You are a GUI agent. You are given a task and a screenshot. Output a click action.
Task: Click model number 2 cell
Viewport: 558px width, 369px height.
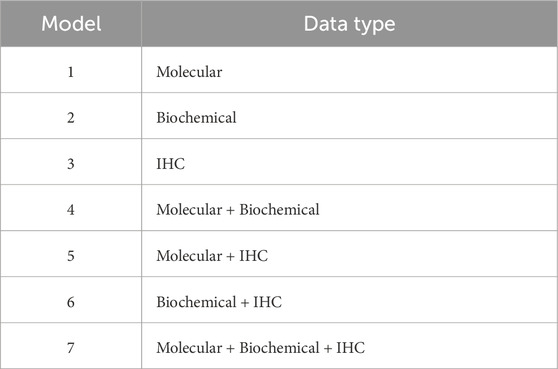(71, 116)
